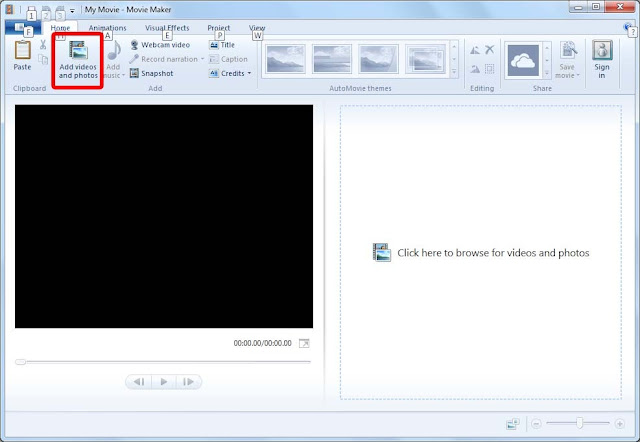Play the movie preview

tap(164, 382)
